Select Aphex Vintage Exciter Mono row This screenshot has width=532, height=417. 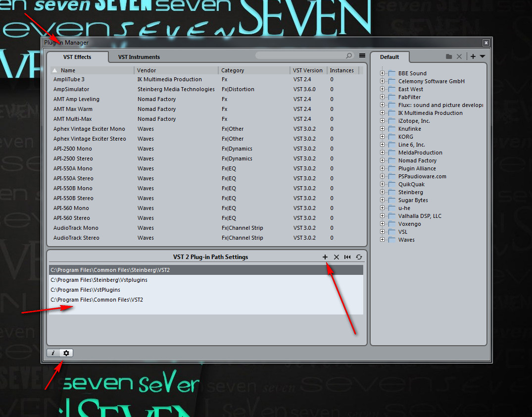[207, 129]
